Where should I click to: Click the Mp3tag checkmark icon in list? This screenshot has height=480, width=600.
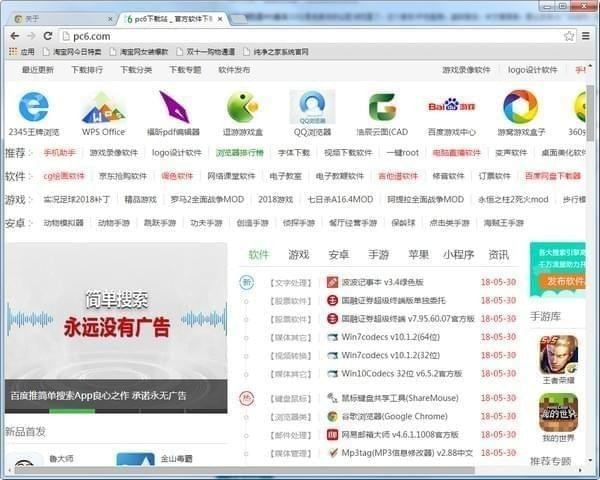pos(332,453)
